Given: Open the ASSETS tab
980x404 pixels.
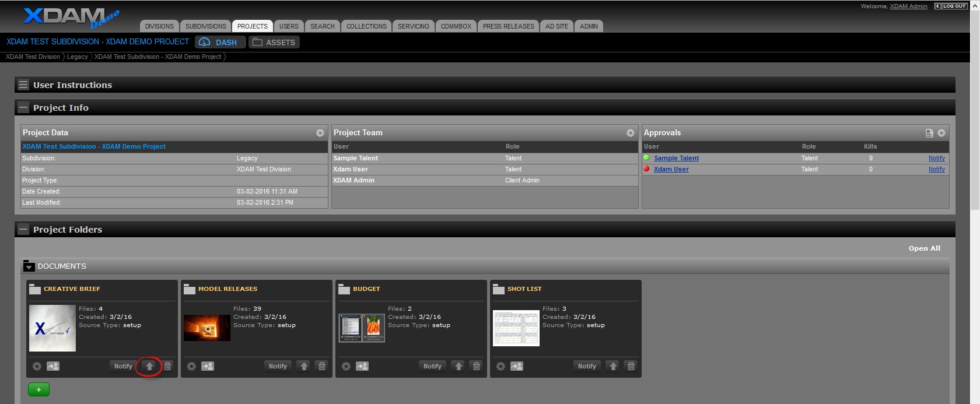Looking at the screenshot, I should pyautogui.click(x=274, y=43).
